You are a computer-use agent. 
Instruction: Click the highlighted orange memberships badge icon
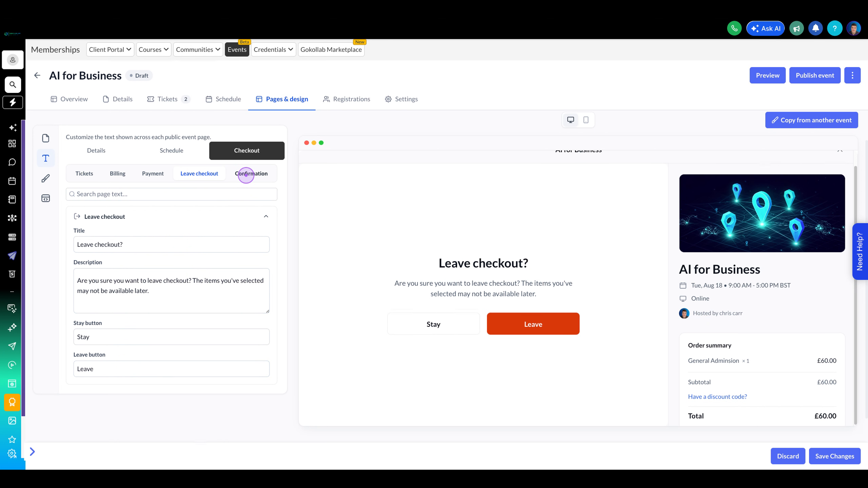(12, 402)
